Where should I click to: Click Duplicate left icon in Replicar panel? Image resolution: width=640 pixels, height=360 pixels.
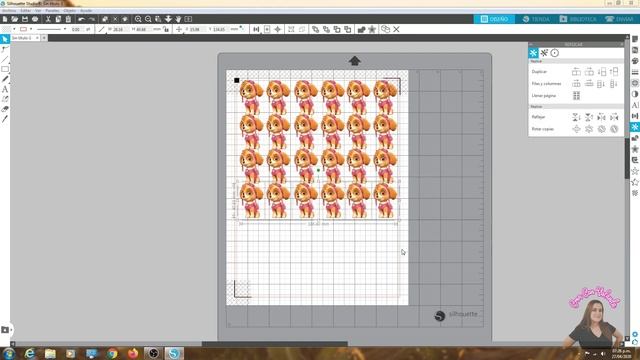[x=576, y=72]
